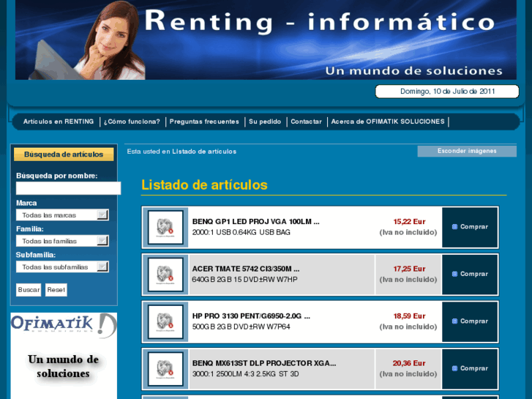
Task: Open the Artículos en RENTING menu item
Action: pyautogui.click(x=59, y=122)
